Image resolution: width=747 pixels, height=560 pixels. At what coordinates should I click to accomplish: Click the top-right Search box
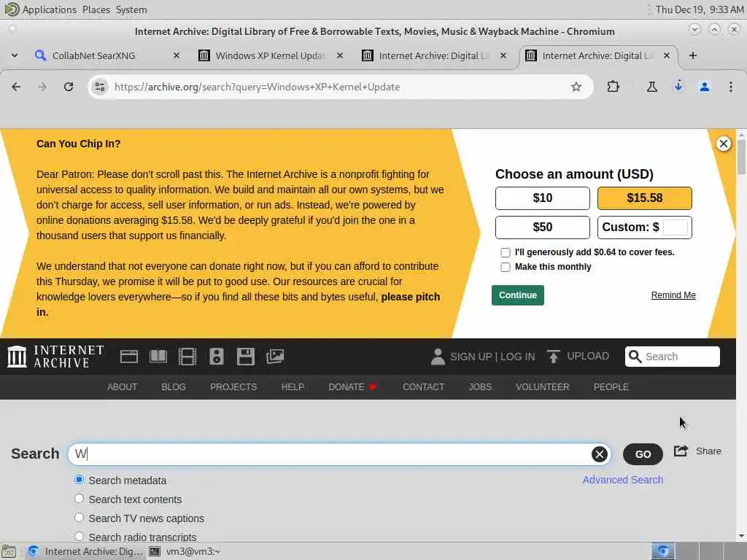click(x=672, y=356)
